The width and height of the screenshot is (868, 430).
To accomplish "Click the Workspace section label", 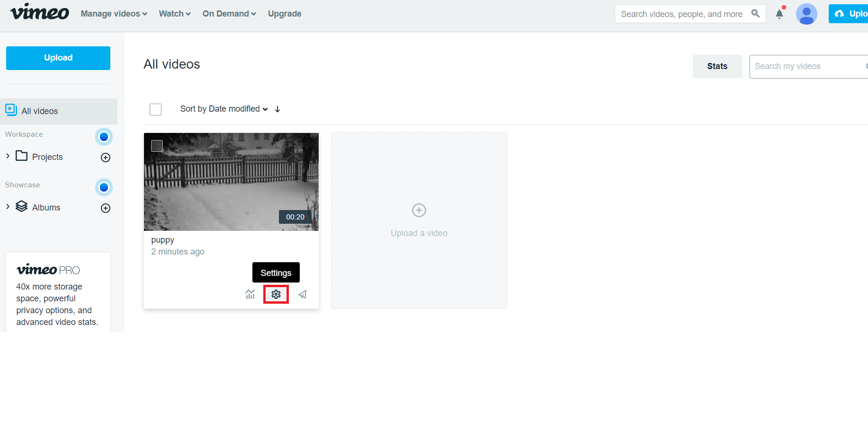I will (24, 134).
